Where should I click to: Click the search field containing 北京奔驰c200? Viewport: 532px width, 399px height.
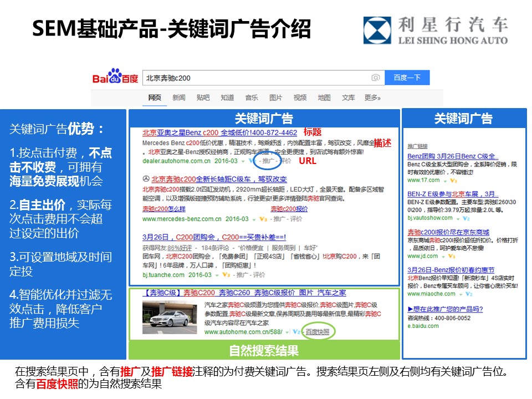(255, 78)
